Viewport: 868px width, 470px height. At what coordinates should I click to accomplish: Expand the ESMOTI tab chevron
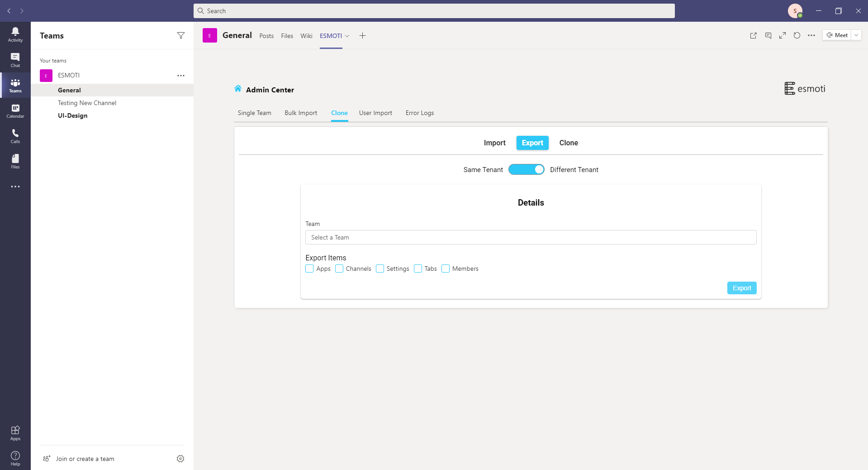tap(347, 36)
